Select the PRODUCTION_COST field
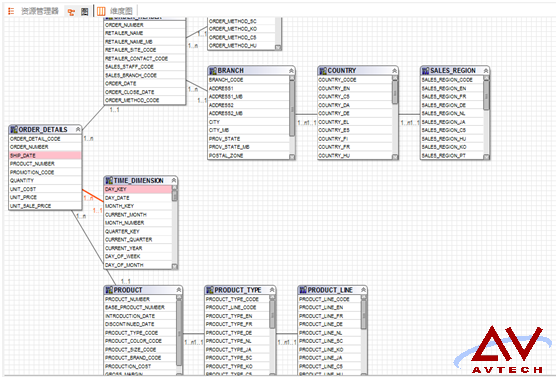 pos(140,366)
